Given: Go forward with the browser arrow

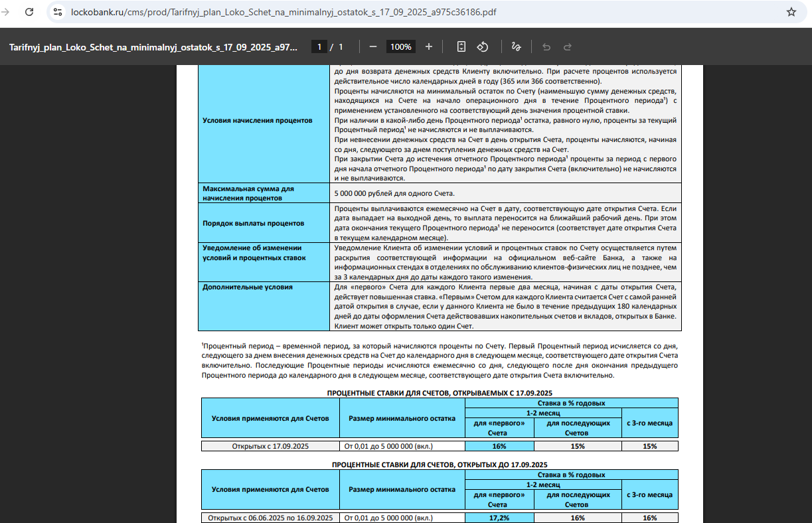Looking at the screenshot, I should tap(6, 12).
